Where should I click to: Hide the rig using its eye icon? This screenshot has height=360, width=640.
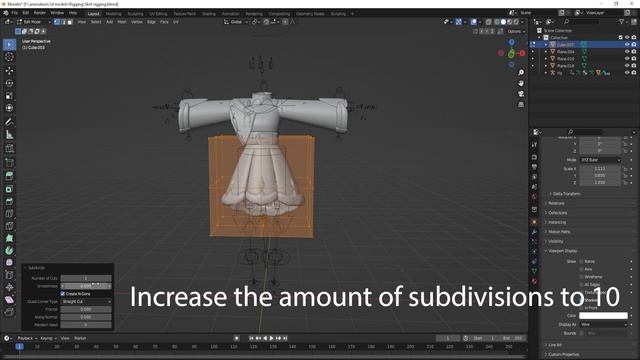(x=627, y=73)
